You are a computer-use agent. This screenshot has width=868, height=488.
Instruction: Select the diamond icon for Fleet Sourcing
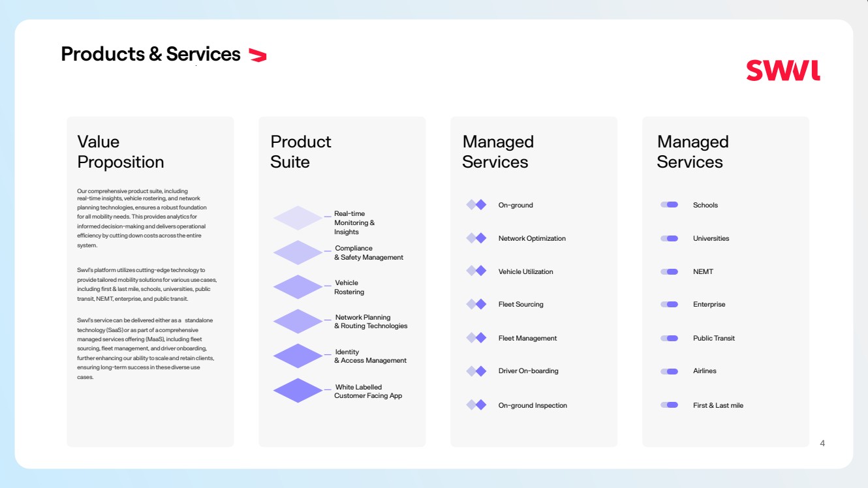coord(476,304)
